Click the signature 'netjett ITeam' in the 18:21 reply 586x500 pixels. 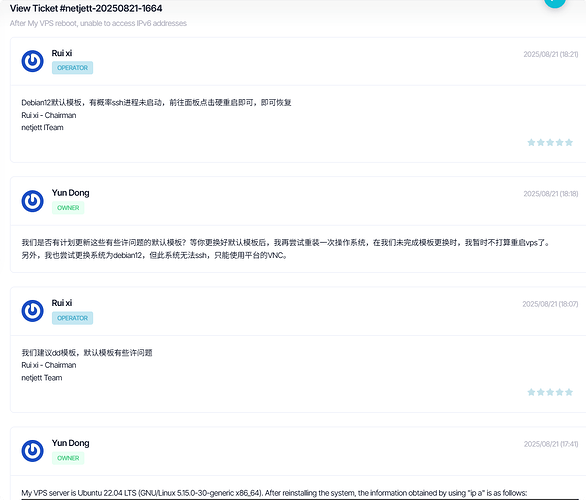coord(42,127)
